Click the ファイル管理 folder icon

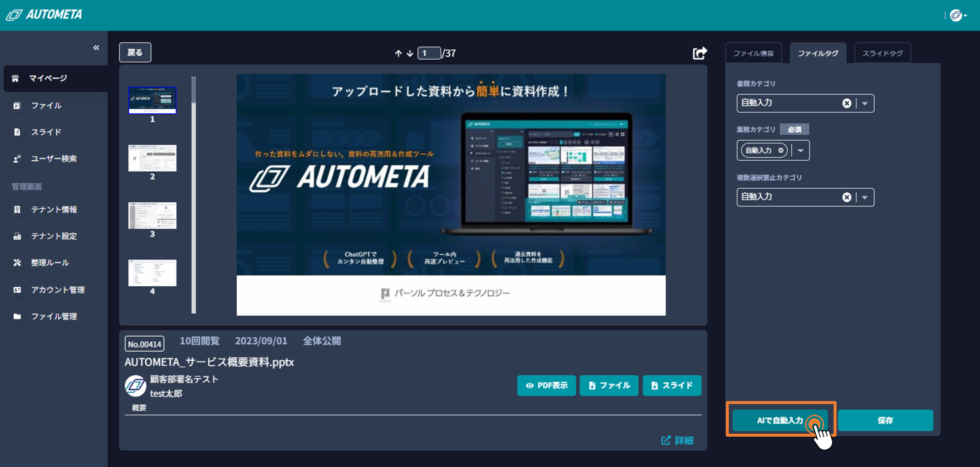point(17,316)
